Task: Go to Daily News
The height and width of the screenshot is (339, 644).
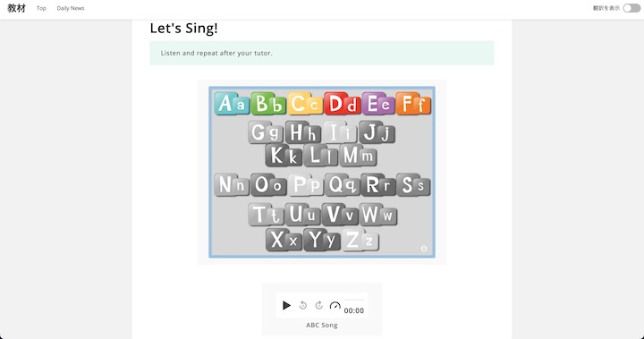Action: (x=71, y=8)
